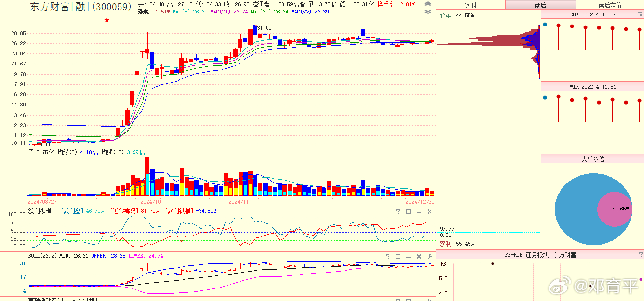Click the 28.85 price axis label
The height and width of the screenshot is (301, 644).
18,33
